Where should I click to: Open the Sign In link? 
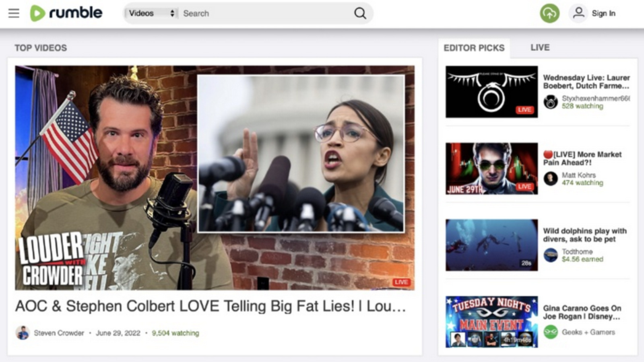[x=603, y=13]
